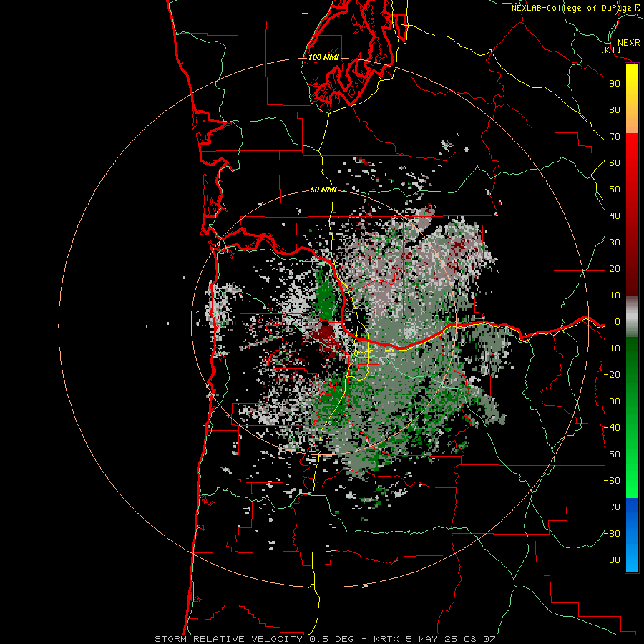Click the -90 scale label
The width and height of the screenshot is (644, 644).
tap(612, 560)
